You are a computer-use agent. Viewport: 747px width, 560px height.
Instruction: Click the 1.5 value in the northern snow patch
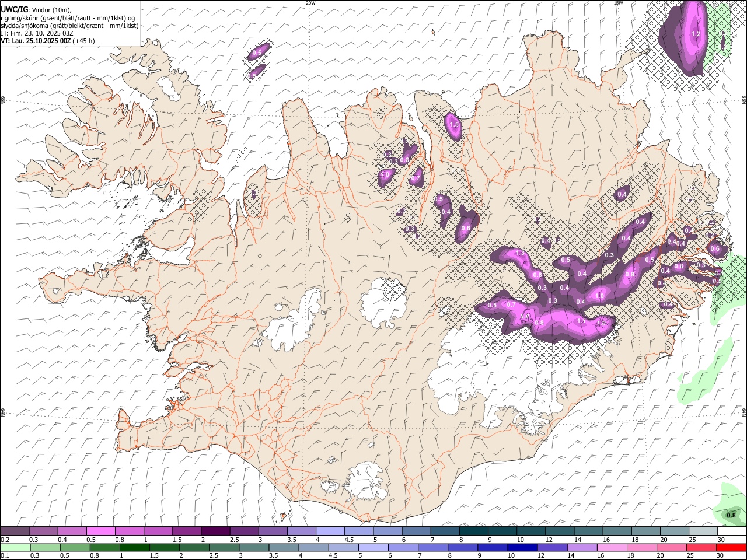coord(453,124)
